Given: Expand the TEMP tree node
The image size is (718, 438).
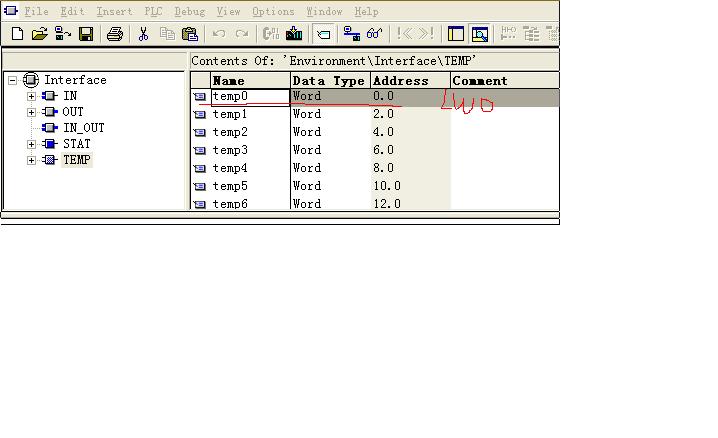Looking at the screenshot, I should [31, 160].
